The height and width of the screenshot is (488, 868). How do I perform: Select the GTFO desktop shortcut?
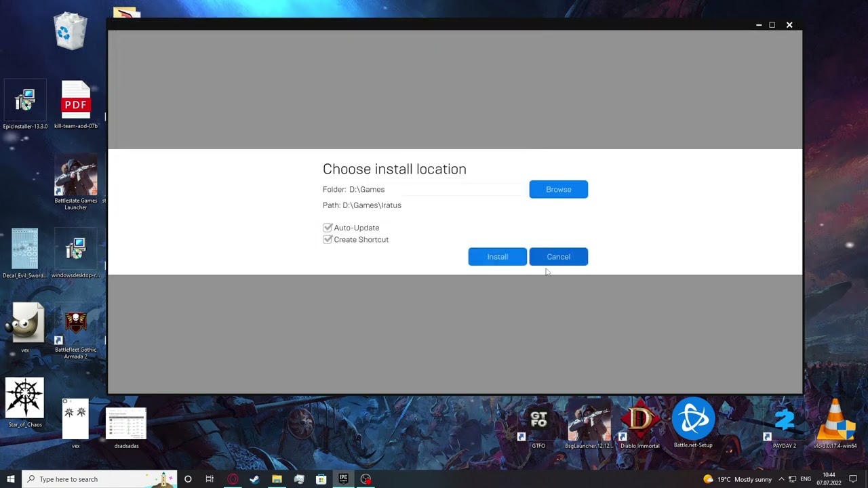[x=538, y=424]
